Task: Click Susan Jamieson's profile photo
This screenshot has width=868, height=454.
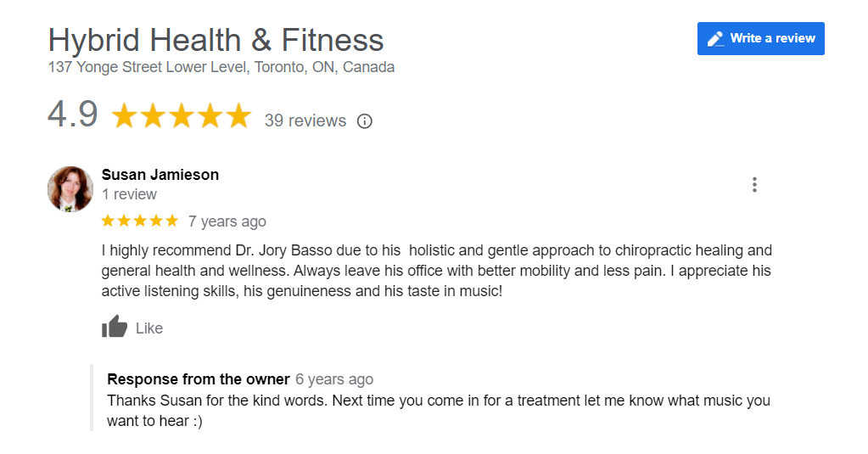Action: click(70, 188)
